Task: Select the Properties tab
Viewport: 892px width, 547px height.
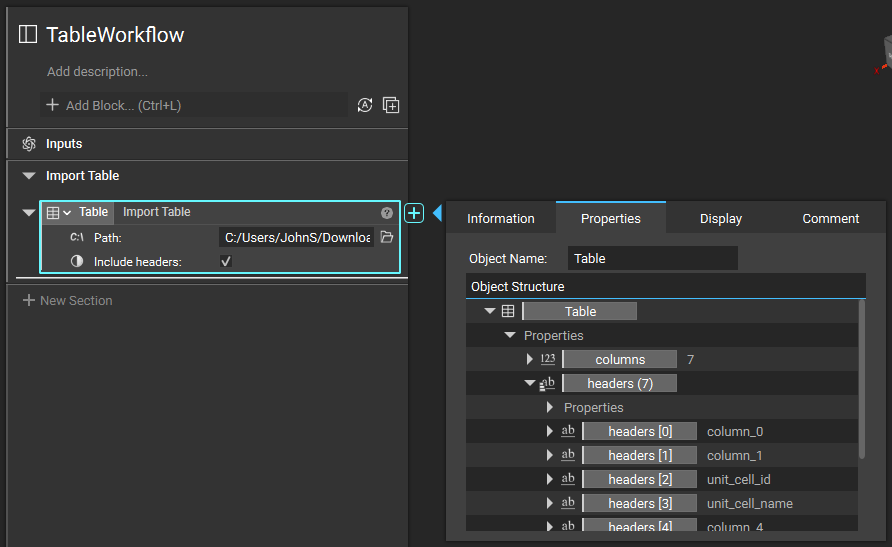Action: click(x=610, y=218)
